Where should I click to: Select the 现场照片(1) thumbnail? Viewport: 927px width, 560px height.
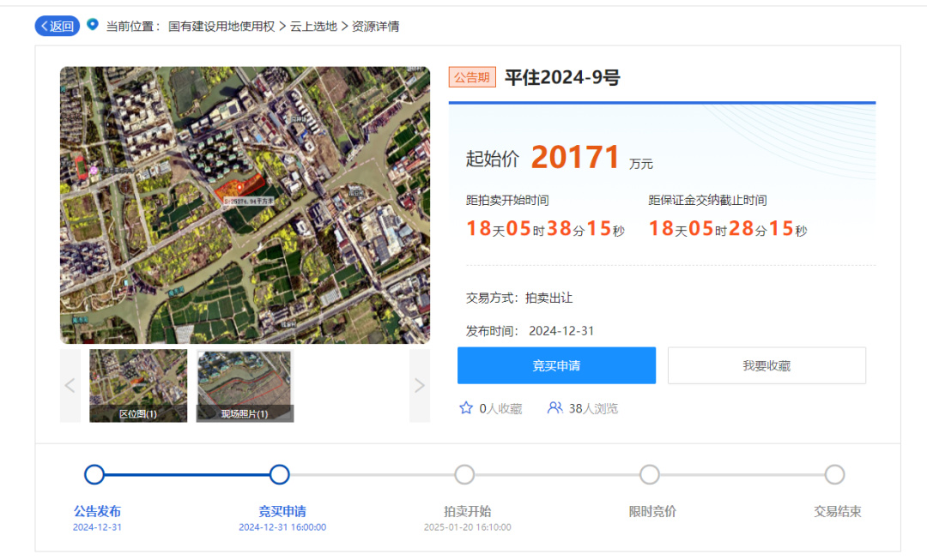pos(245,386)
